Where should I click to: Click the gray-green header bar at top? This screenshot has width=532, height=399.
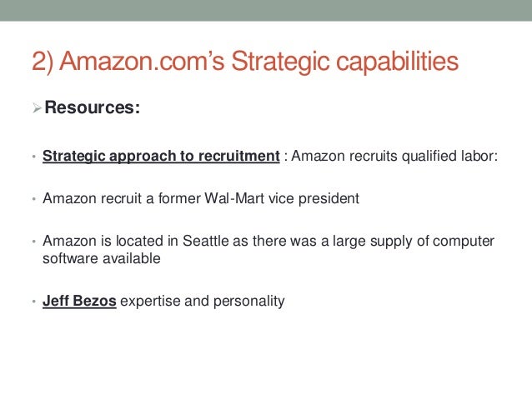click(266, 9)
